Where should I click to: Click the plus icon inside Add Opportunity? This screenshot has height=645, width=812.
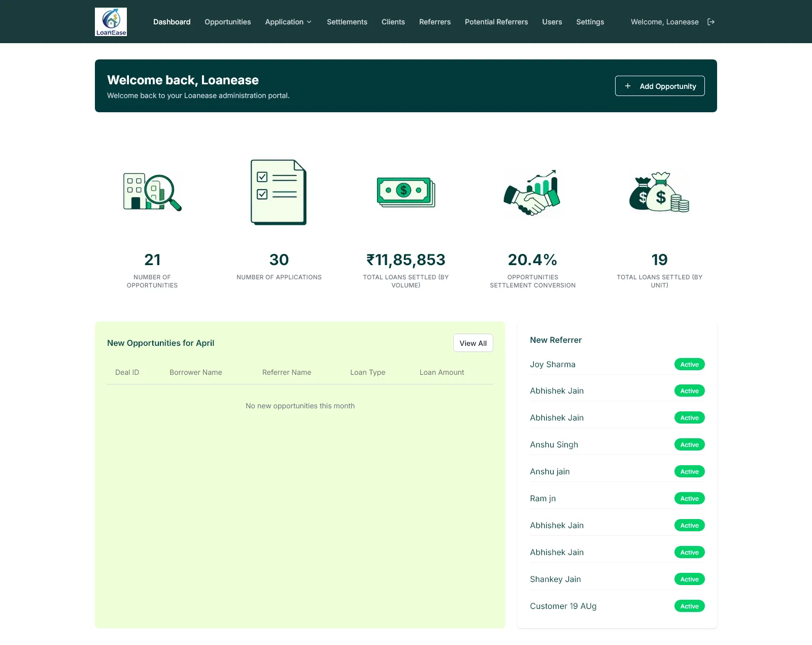(628, 86)
